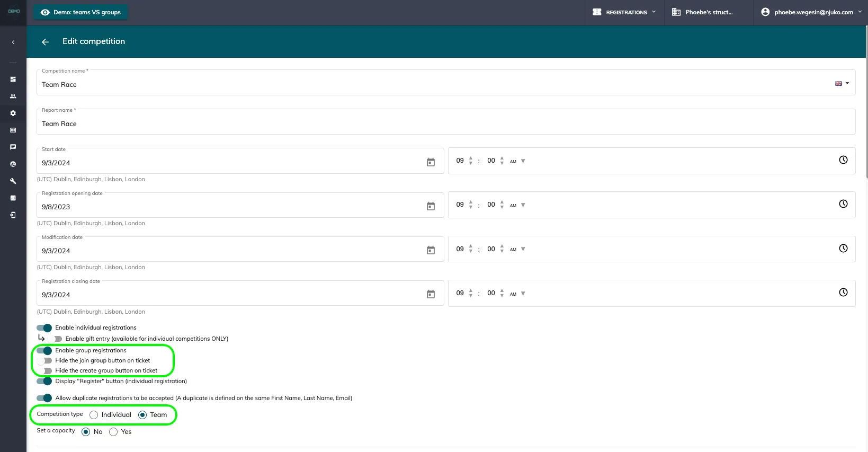Toggle Hide the join group button switch

tap(44, 361)
